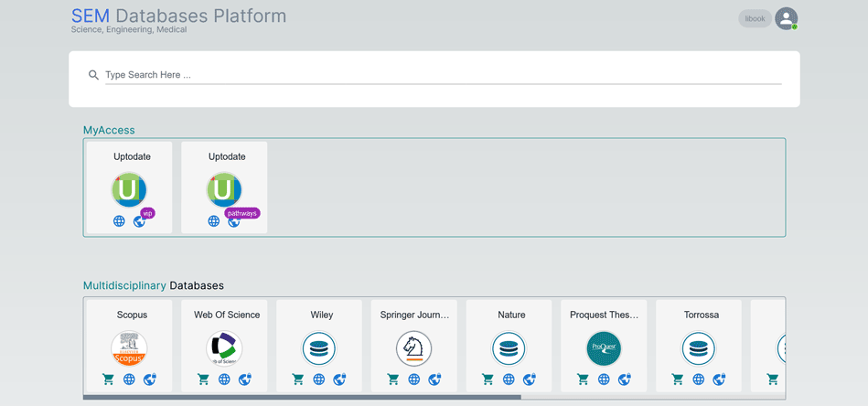Image resolution: width=868 pixels, height=406 pixels.
Task: Click the shopping cart icon under Nature
Action: click(488, 379)
